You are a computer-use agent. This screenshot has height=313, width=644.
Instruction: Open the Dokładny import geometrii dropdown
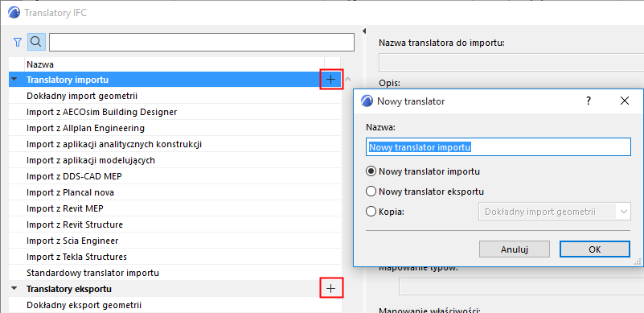554,212
